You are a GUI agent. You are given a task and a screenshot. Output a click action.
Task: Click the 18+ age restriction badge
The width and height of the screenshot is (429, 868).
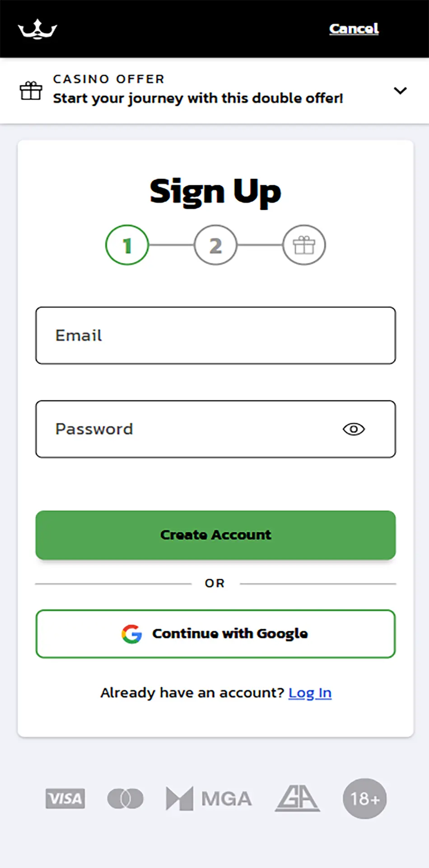pos(364,799)
